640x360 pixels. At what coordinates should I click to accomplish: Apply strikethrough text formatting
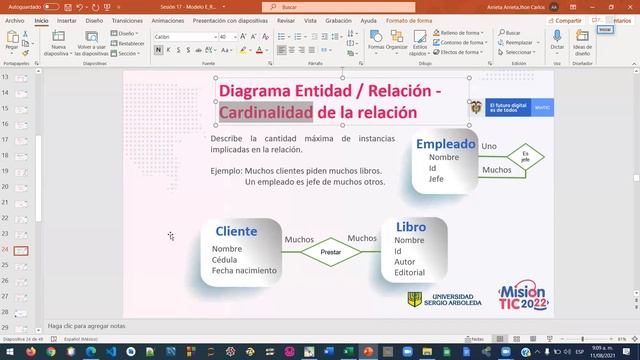198,50
